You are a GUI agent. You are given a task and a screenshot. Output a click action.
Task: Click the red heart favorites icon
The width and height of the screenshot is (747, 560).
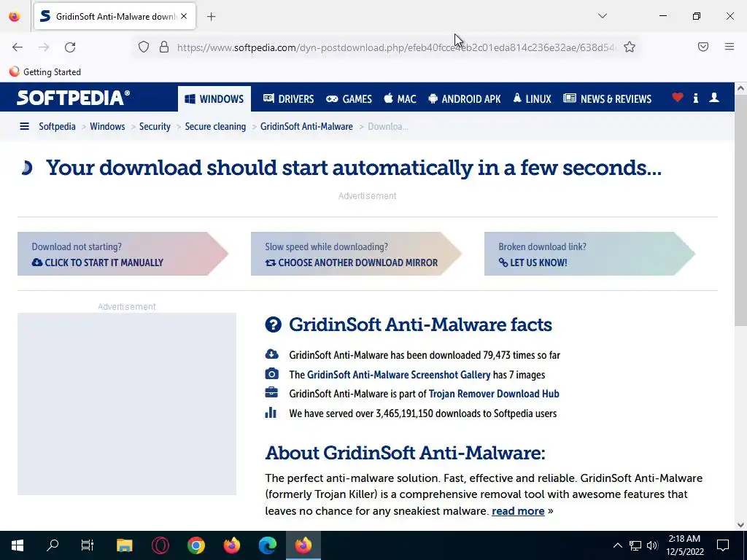[678, 98]
